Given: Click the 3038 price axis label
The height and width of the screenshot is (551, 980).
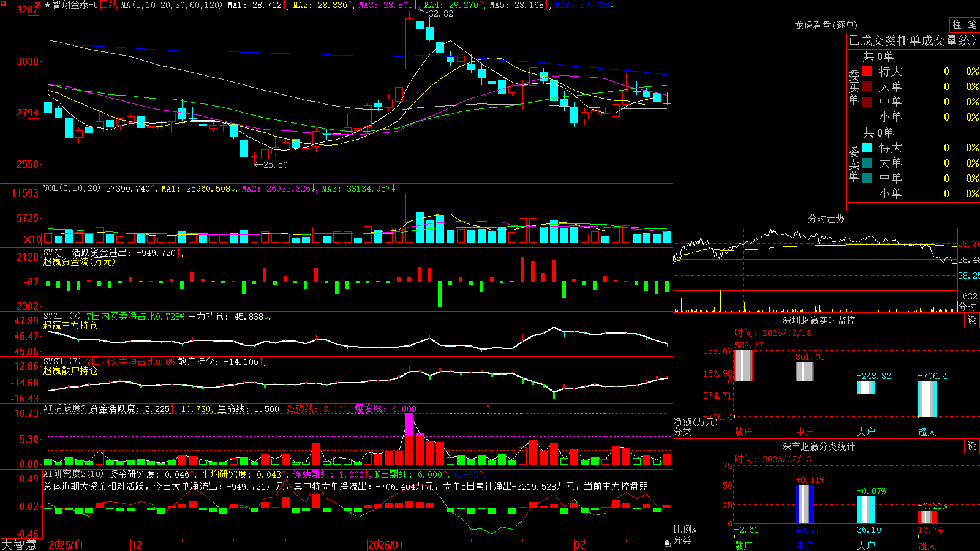Looking at the screenshot, I should [x=28, y=61].
